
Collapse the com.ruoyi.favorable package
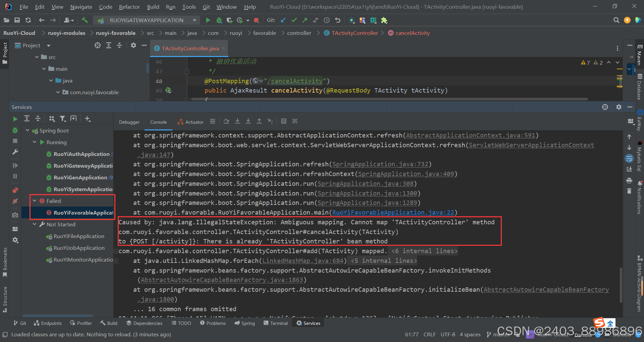click(x=58, y=93)
